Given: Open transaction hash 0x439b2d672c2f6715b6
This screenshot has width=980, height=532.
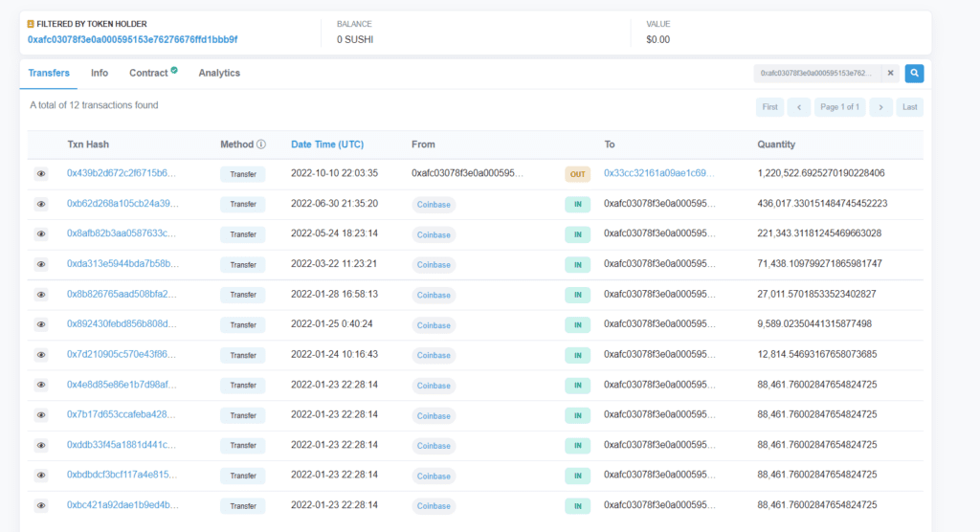Looking at the screenshot, I should [x=122, y=173].
